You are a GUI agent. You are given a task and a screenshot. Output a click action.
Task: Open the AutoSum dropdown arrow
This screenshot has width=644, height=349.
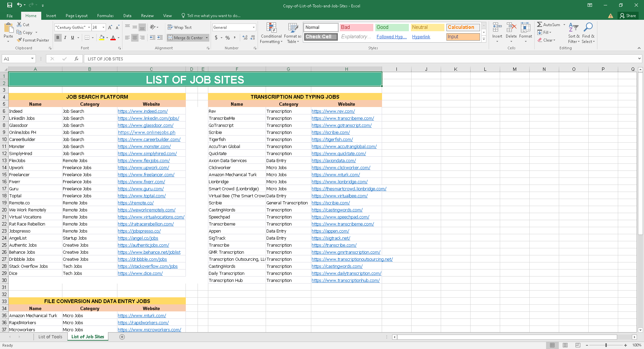point(564,25)
